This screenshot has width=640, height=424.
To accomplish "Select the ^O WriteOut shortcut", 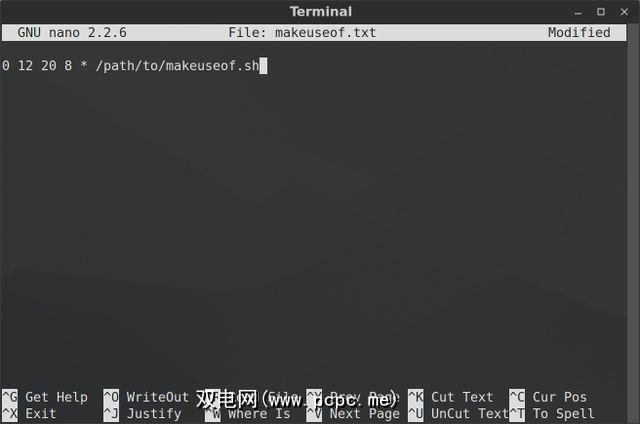I will point(146,397).
